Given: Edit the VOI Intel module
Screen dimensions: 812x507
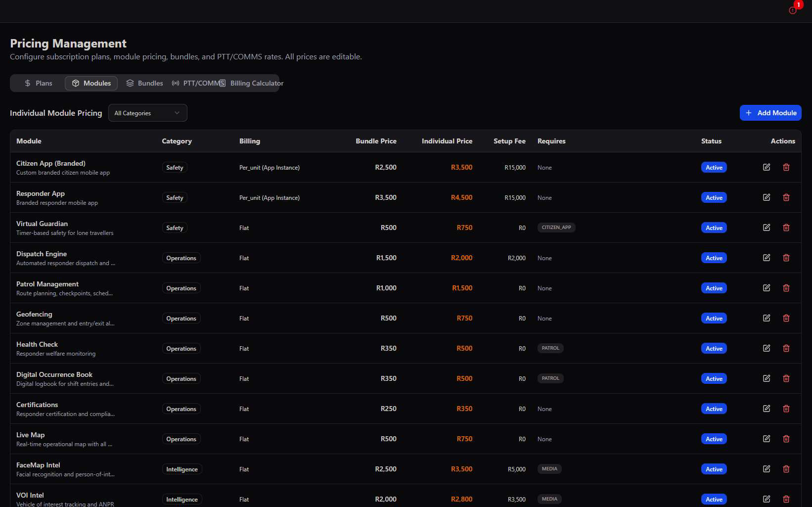Looking at the screenshot, I should pyautogui.click(x=767, y=499).
